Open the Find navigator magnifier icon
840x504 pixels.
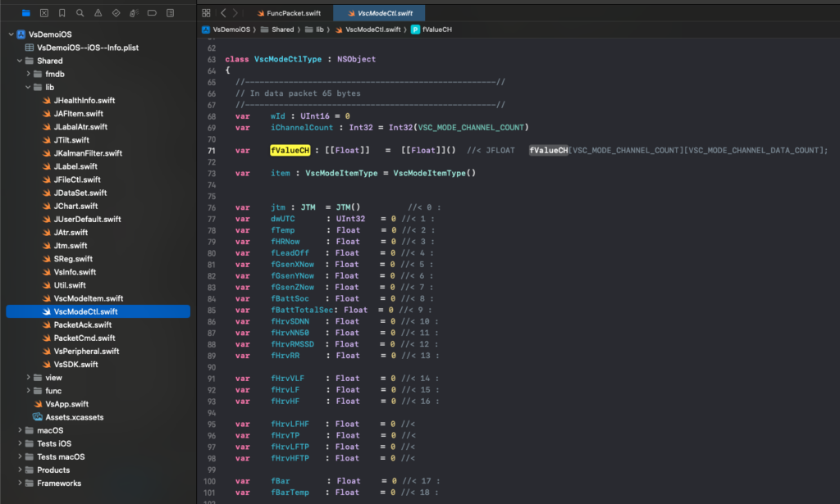(x=80, y=13)
